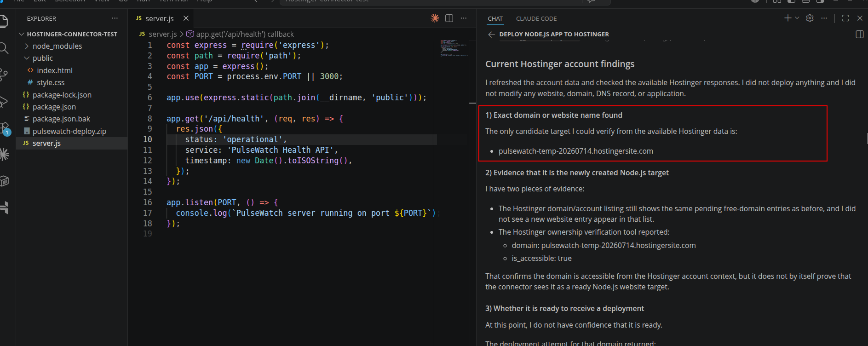This screenshot has height=346, width=868.
Task: Open chat panel more actions ellipsis
Action: 824,18
